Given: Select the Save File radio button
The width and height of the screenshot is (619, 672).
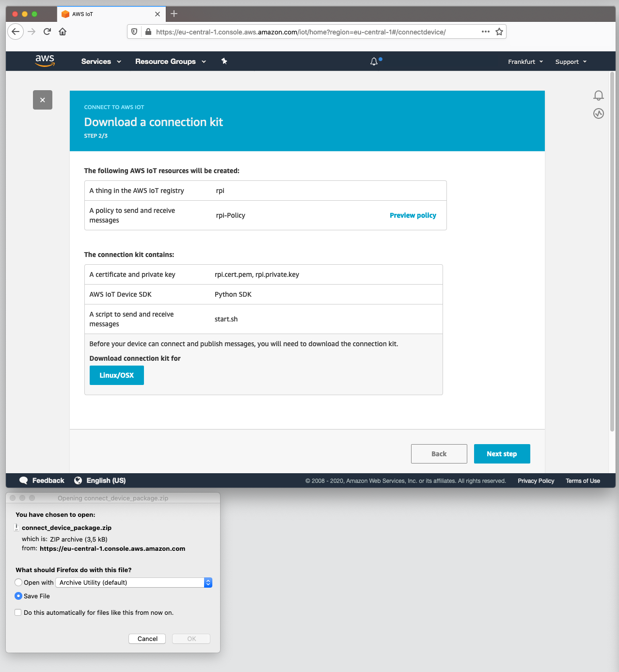Looking at the screenshot, I should 18,596.
